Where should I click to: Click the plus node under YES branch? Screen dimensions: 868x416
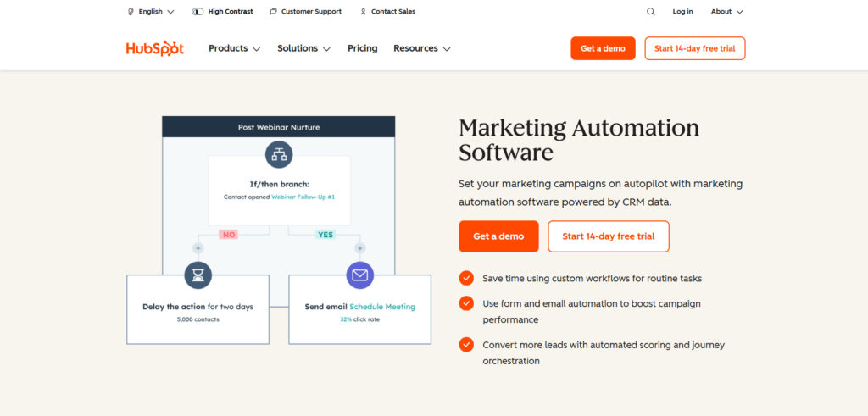[x=359, y=248]
